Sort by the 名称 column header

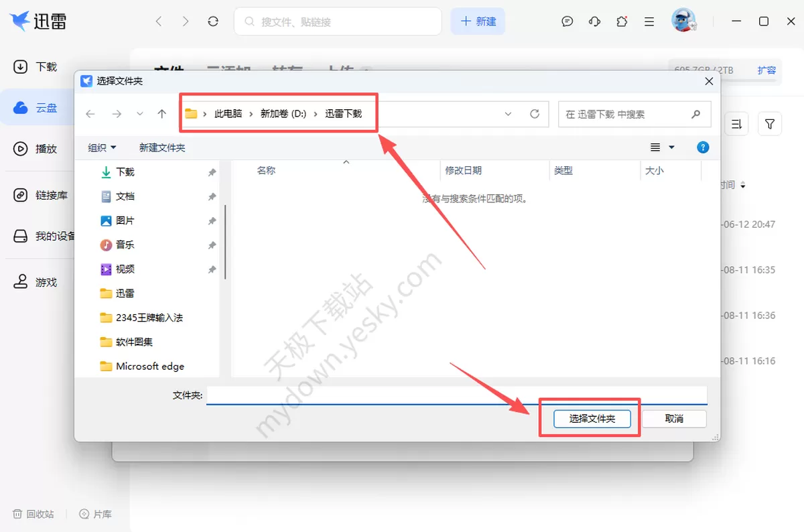coord(266,170)
